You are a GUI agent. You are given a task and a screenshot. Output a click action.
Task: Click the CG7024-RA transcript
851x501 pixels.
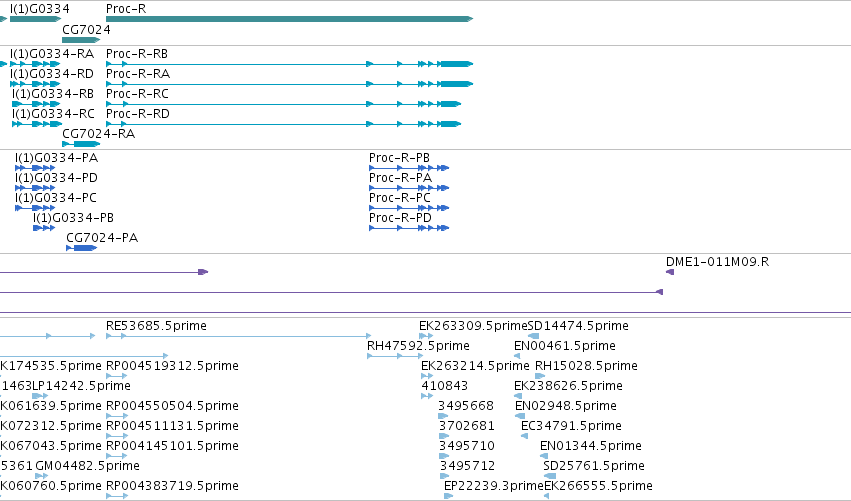point(81,144)
